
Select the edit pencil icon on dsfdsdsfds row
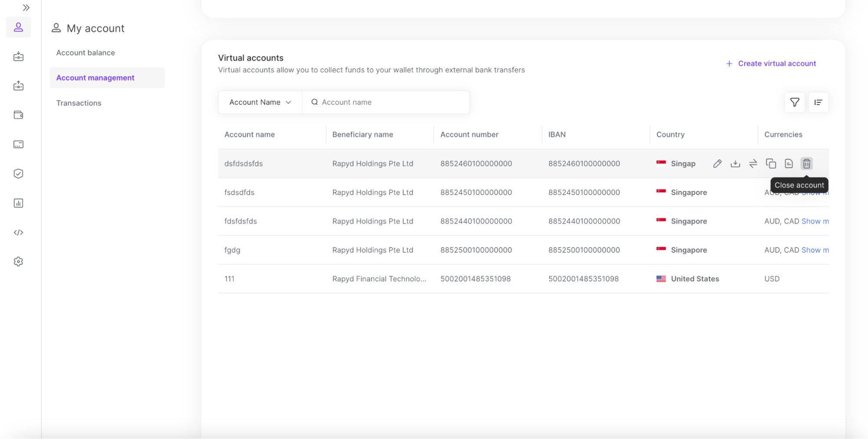click(x=717, y=164)
